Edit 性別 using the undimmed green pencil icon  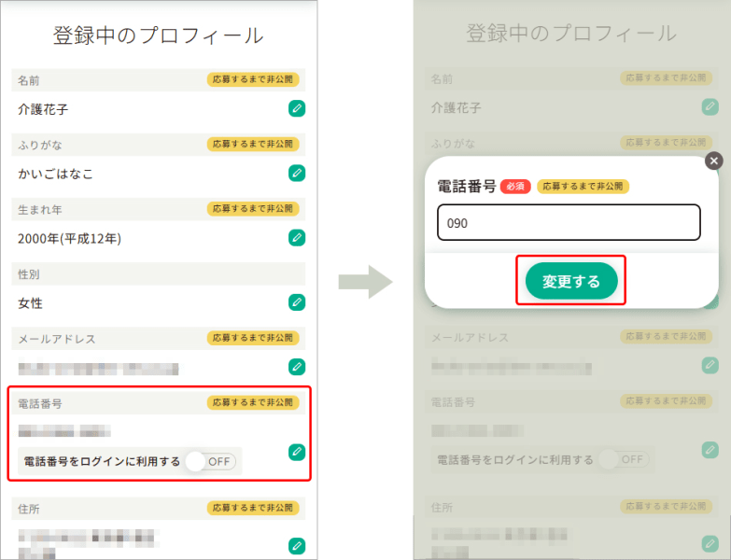pyautogui.click(x=297, y=302)
